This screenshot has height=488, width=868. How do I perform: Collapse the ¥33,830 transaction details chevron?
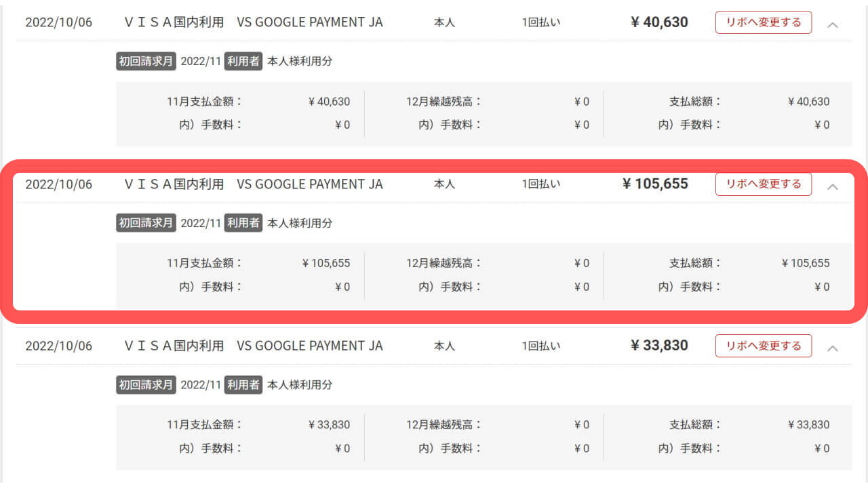pyautogui.click(x=833, y=348)
